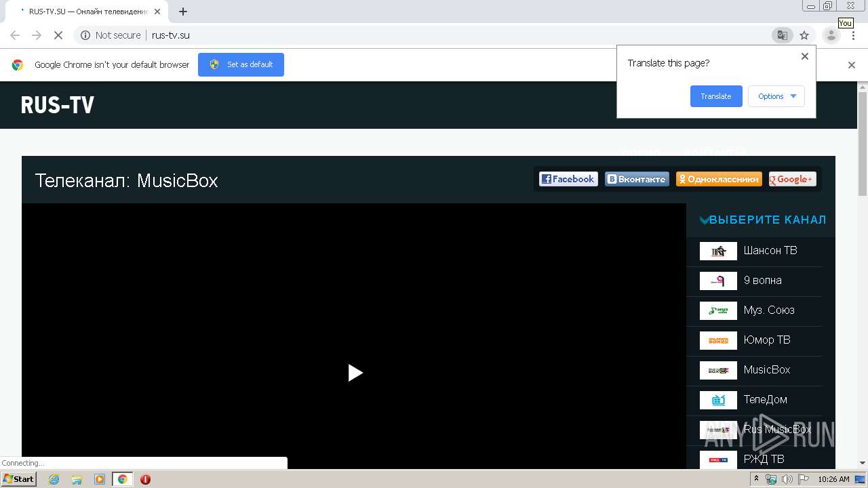Click the taskbar clock 10:26 AM
Image resolution: width=868 pixels, height=488 pixels.
point(833,479)
